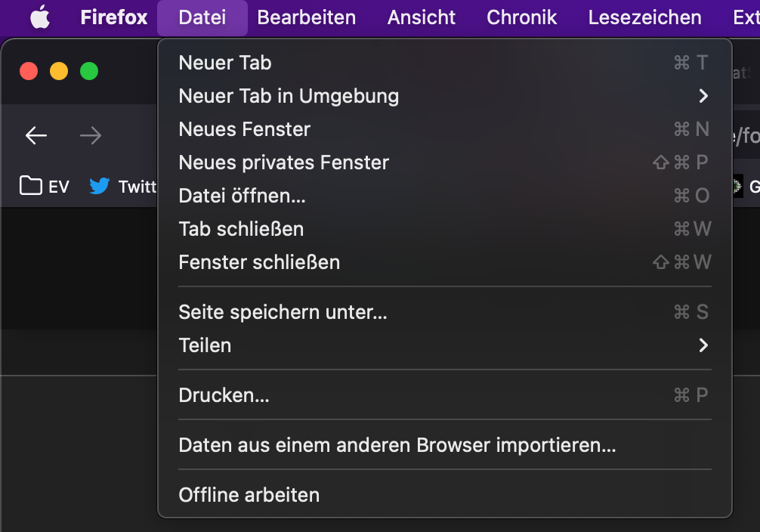Select Neuer Tab from the menu

(x=225, y=63)
